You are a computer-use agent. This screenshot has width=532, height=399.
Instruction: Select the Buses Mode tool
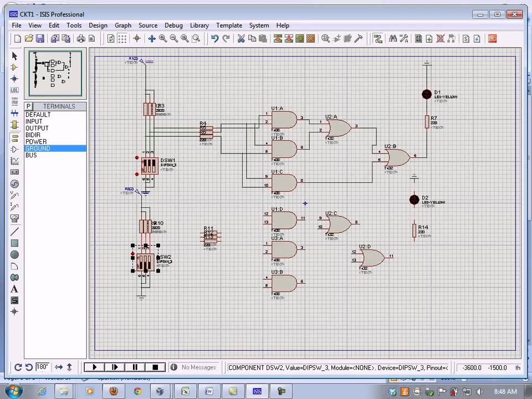[14, 113]
